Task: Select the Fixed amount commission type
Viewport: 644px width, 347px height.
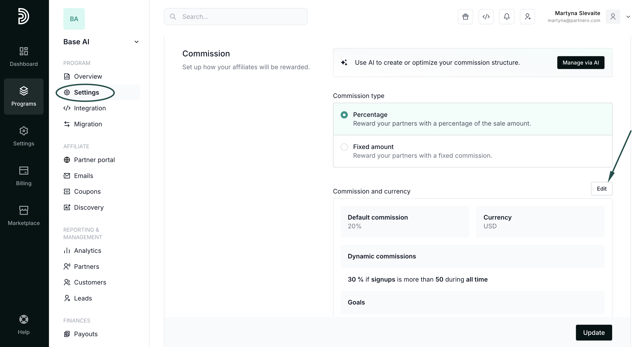Action: (344, 147)
